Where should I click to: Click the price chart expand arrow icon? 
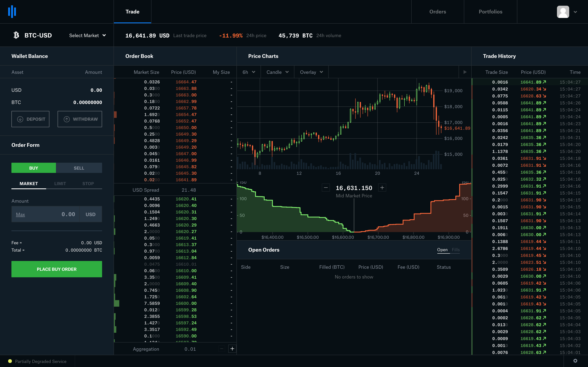coord(465,72)
